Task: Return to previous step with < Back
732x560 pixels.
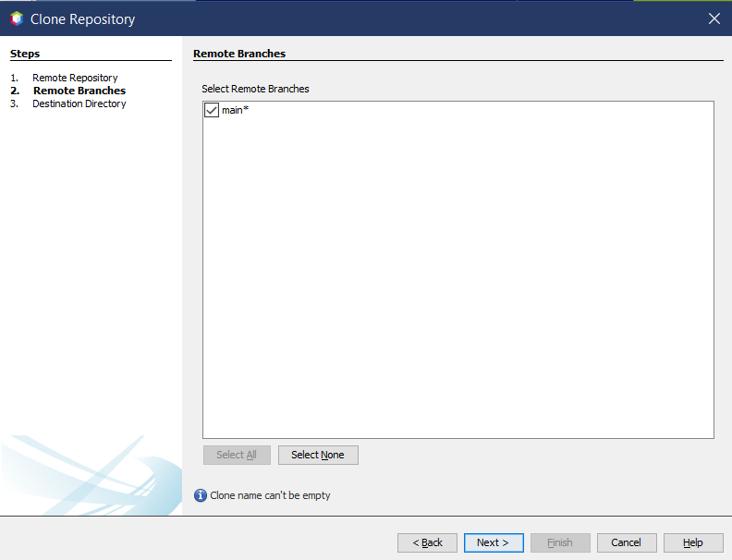Action: click(x=427, y=542)
